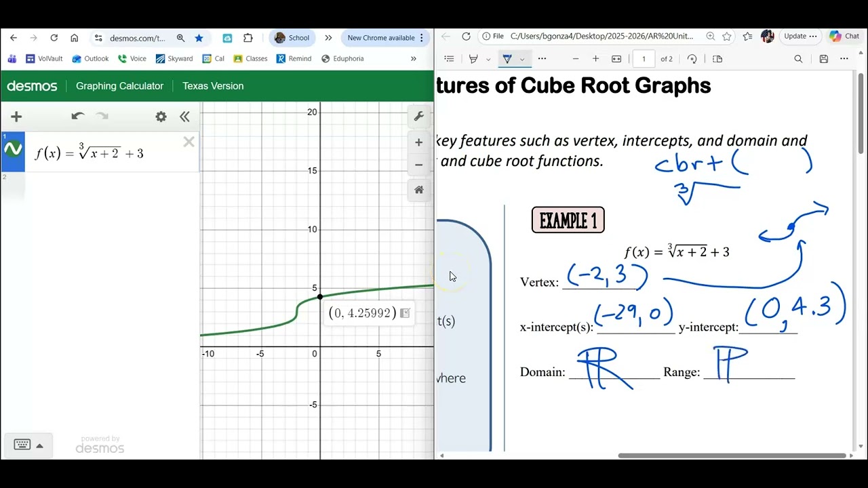Viewport: 868px width, 488px height.
Task: Zoom out on the Desmos graph
Action: coord(419,165)
